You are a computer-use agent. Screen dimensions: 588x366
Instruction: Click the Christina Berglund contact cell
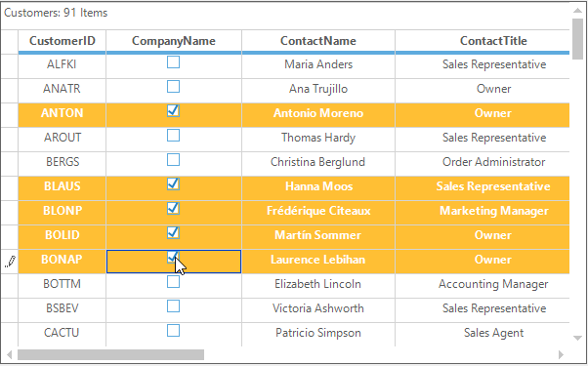tap(318, 164)
